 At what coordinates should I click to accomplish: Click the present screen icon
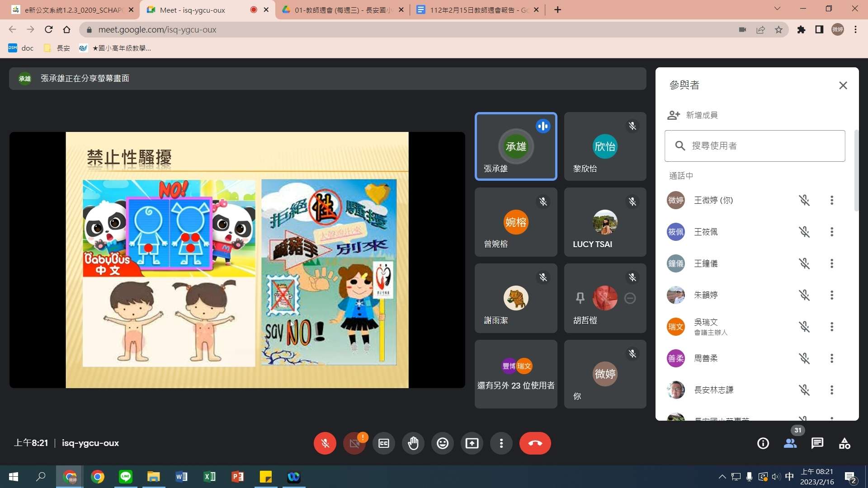[472, 443]
